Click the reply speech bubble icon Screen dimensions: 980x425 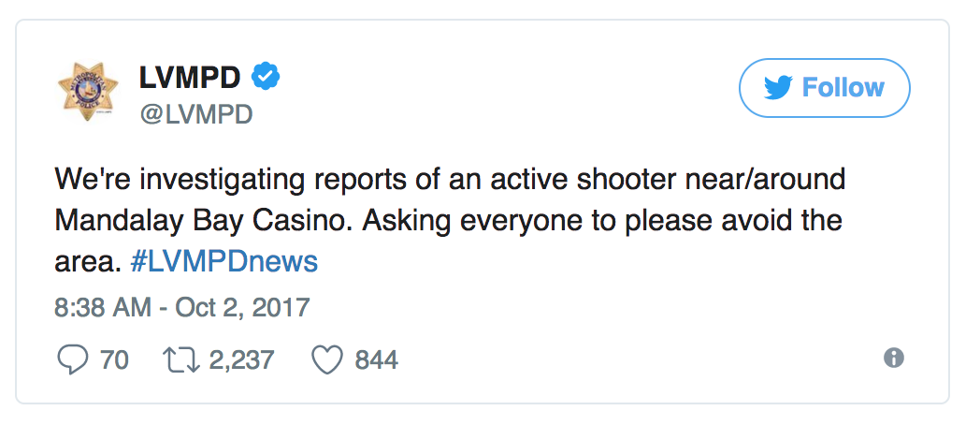[72, 359]
